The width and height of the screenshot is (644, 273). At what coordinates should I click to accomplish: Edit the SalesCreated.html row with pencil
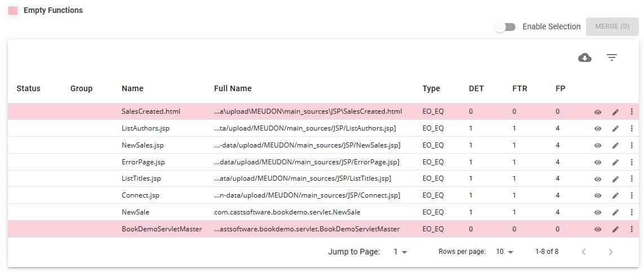point(615,112)
